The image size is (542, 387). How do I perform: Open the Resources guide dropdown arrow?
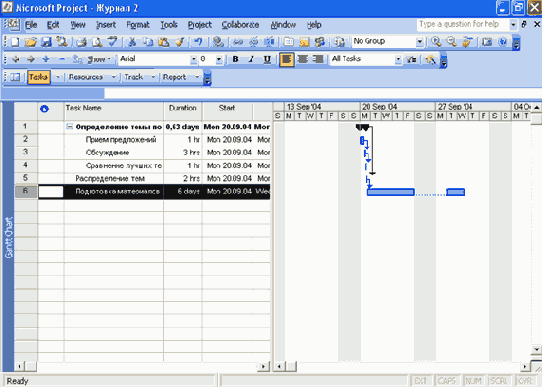(x=113, y=77)
